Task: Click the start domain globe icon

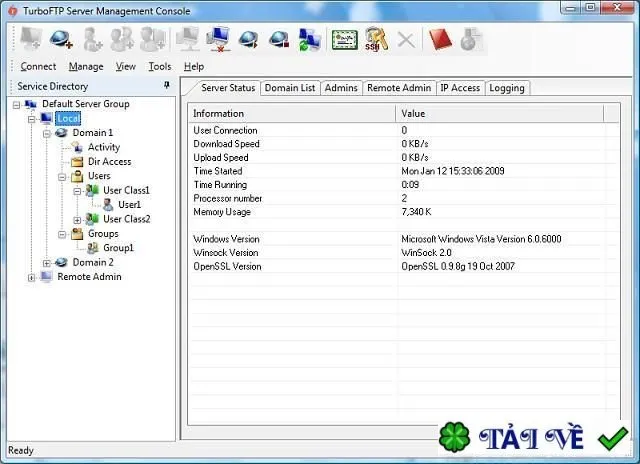Action: pos(249,39)
